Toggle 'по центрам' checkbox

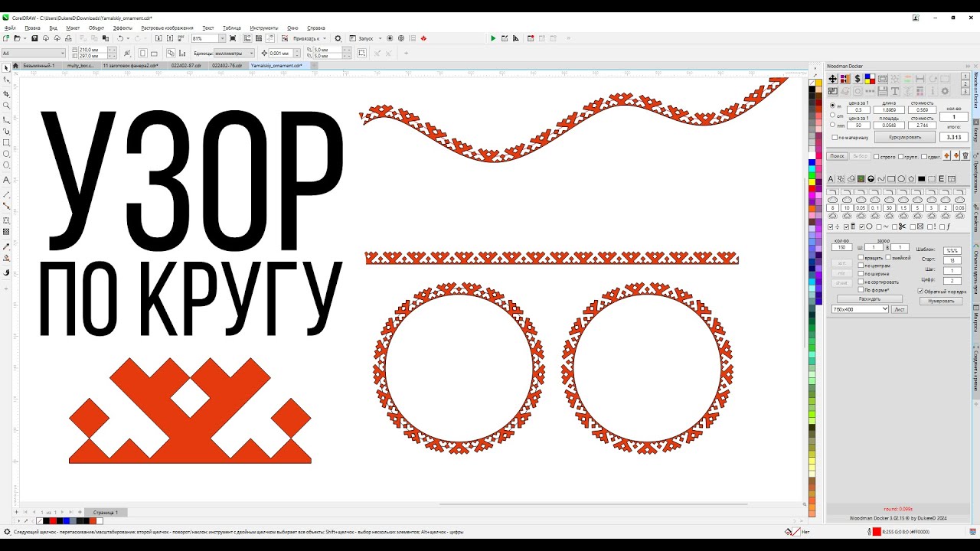pyautogui.click(x=861, y=266)
